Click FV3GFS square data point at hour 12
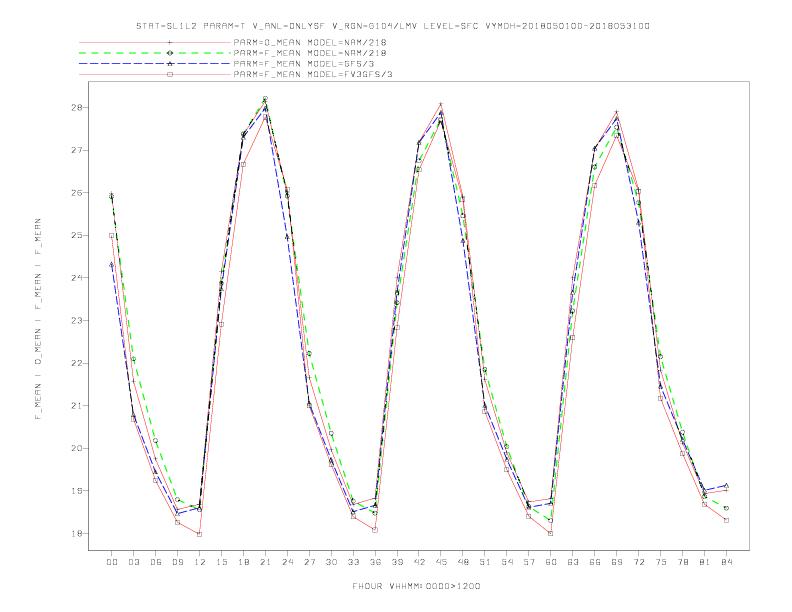The width and height of the screenshot is (792, 612). point(200,534)
